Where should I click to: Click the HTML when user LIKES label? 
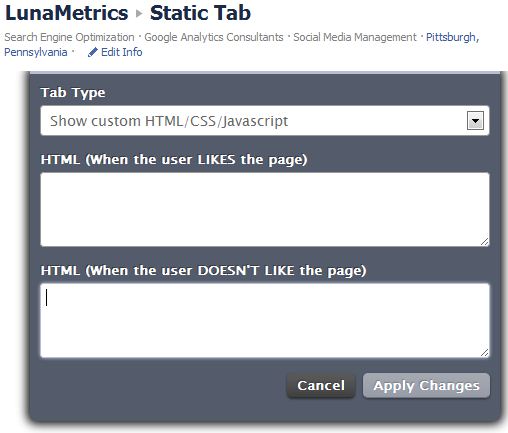174,160
